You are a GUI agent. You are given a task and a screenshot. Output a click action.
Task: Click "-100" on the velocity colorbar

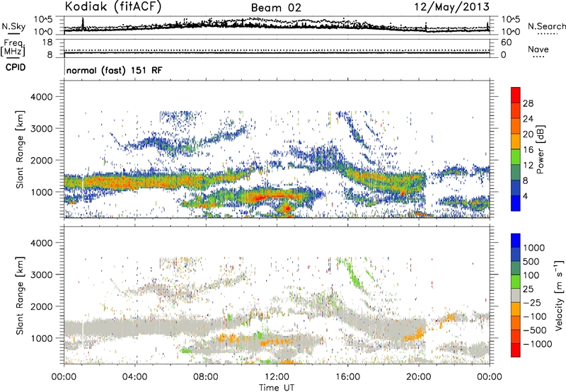pos(535,316)
